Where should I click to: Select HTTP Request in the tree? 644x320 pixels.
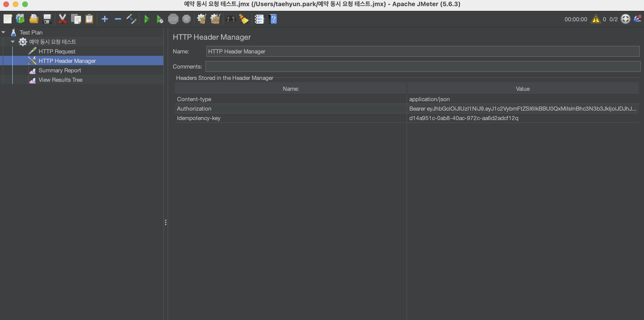tap(57, 51)
